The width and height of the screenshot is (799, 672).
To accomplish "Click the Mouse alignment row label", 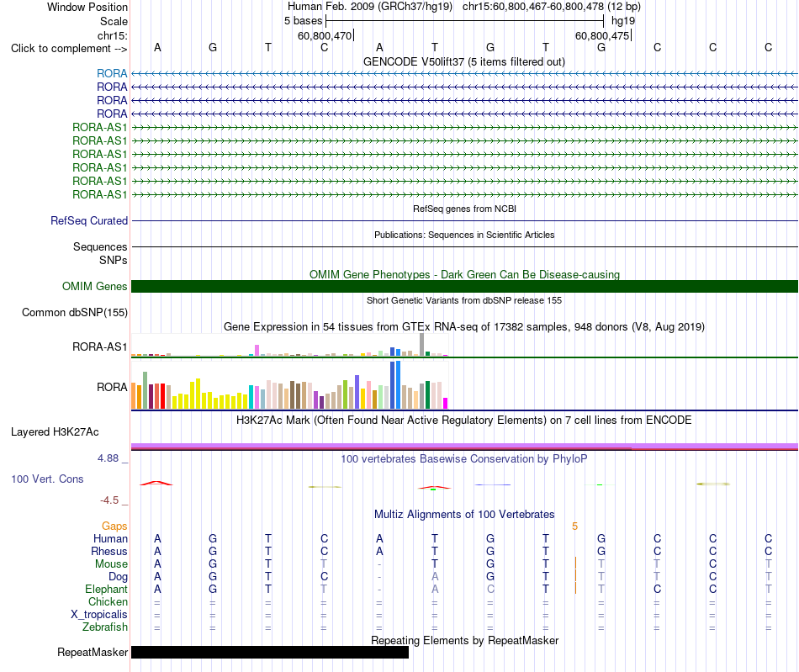I will 111,564.
